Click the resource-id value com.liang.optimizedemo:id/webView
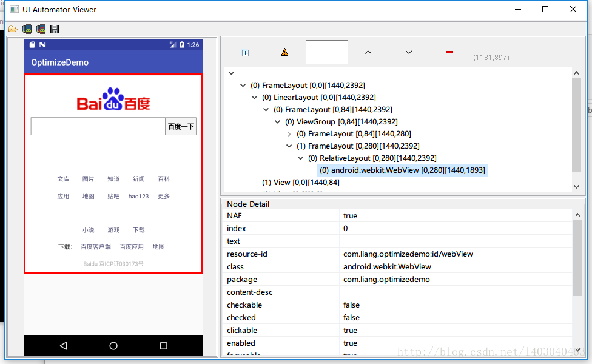 click(x=408, y=254)
